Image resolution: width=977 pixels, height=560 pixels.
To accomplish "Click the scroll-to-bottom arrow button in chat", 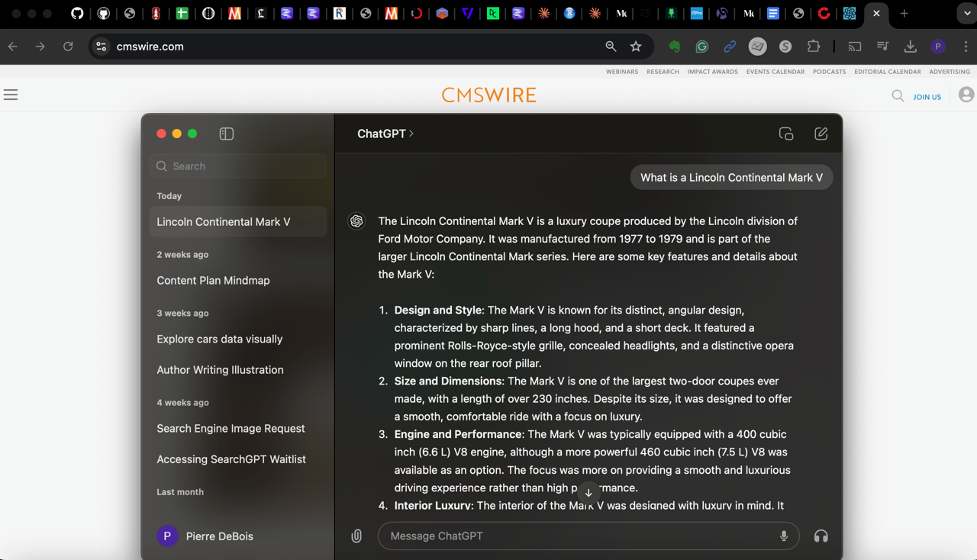I will [x=588, y=493].
